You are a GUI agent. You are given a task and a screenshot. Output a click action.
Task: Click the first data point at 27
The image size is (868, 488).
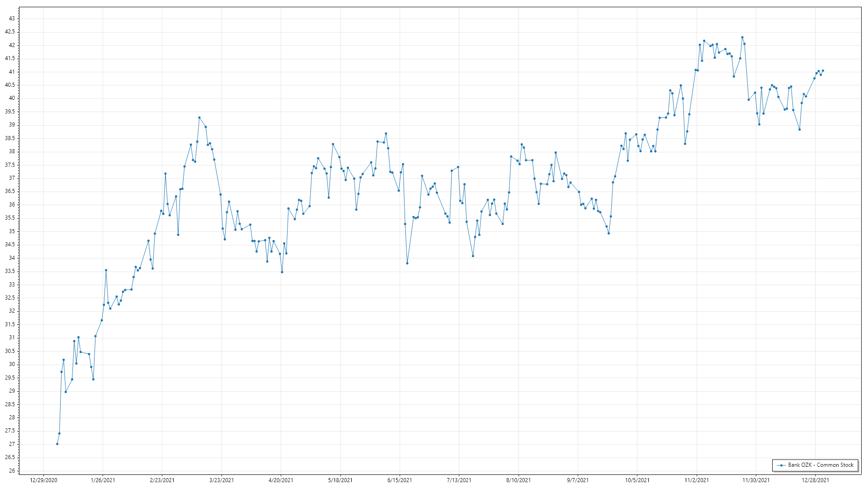(x=57, y=444)
